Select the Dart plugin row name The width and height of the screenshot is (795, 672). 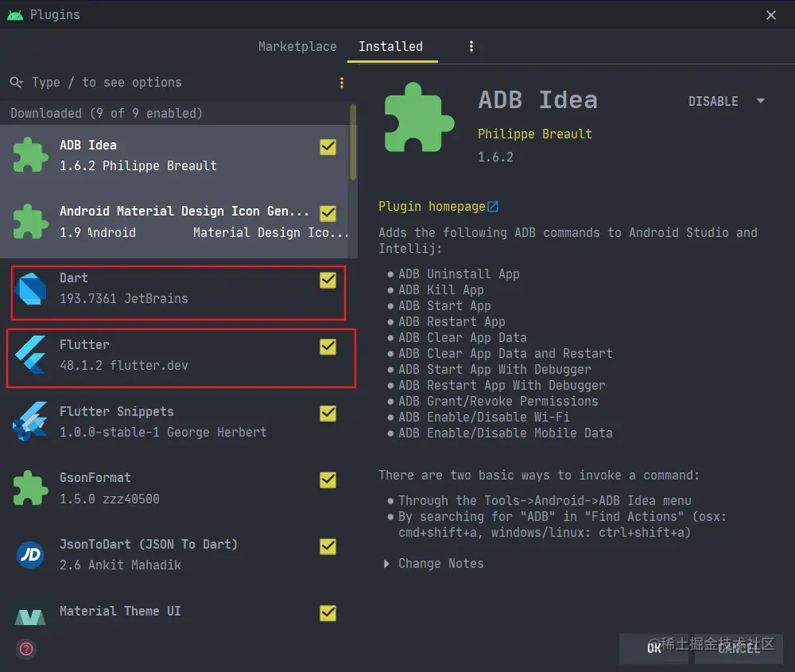pyautogui.click(x=74, y=278)
